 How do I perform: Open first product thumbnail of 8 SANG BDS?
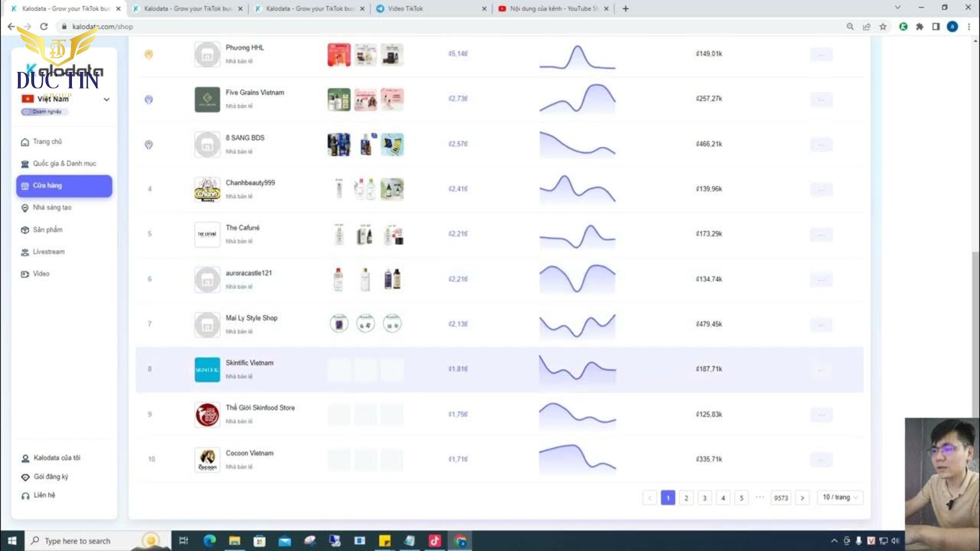(339, 145)
